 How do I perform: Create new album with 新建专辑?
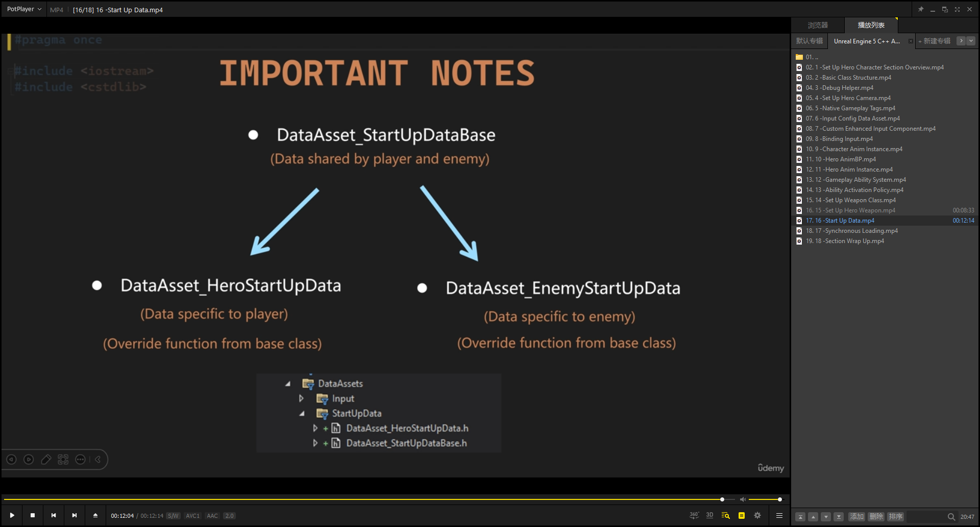(935, 41)
